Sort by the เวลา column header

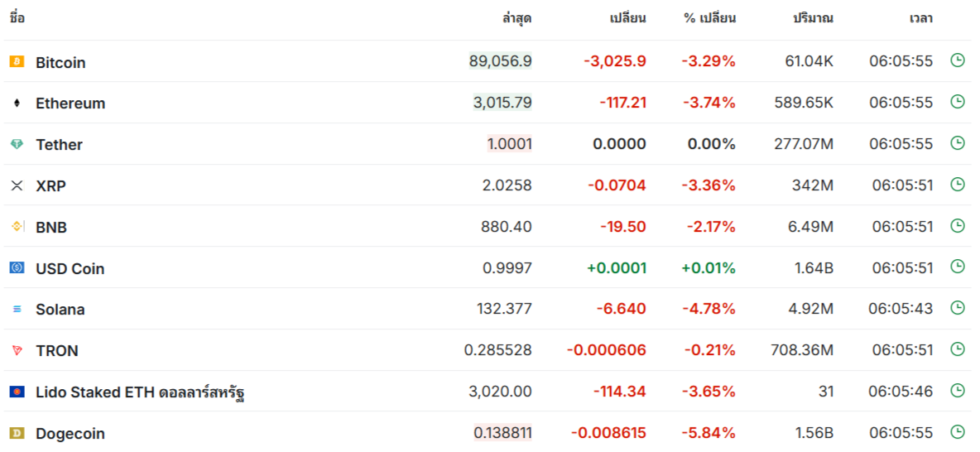(x=920, y=18)
